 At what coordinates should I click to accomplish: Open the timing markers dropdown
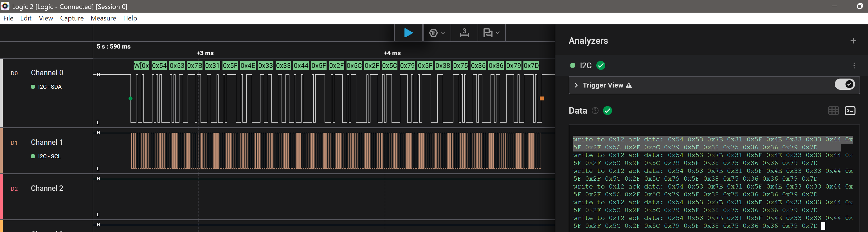(x=491, y=33)
